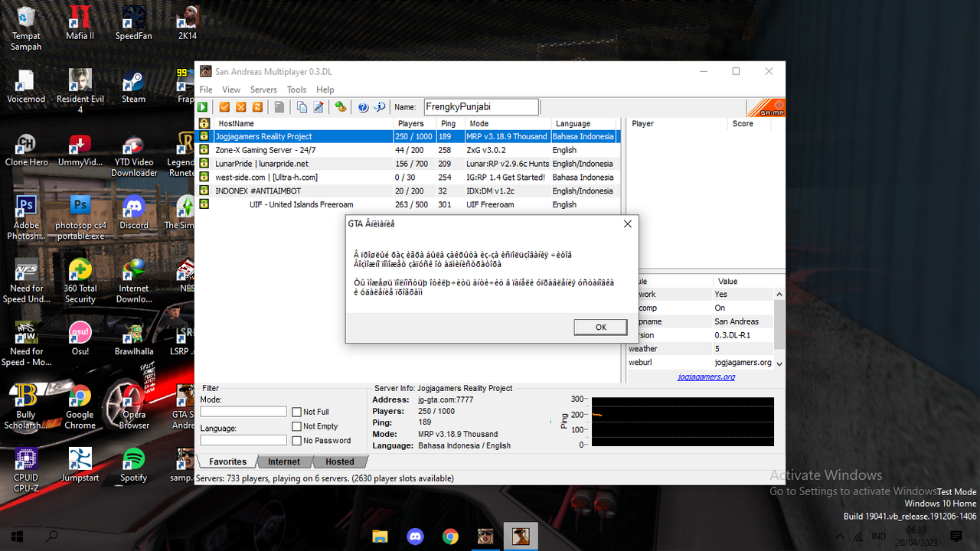The image size is (980, 551).
Task: Click the orange X Delete Server toolbar icon
Action: pyautogui.click(x=241, y=107)
